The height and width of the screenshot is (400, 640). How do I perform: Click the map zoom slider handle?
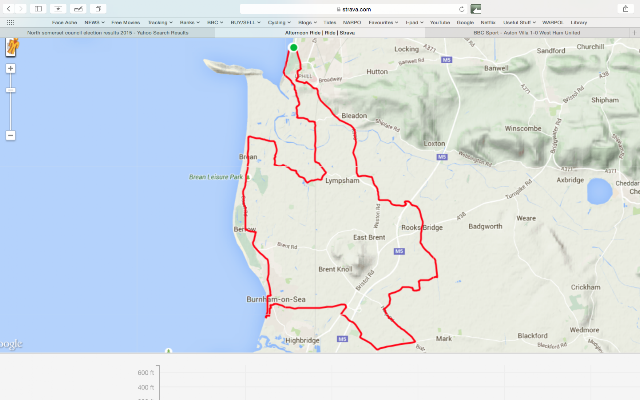pos(11,90)
